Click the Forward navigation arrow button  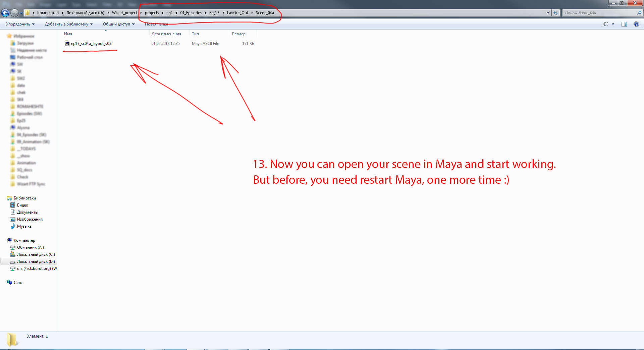[14, 13]
